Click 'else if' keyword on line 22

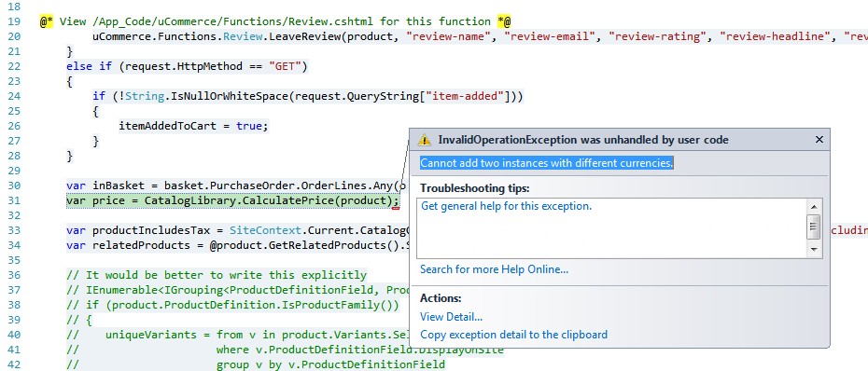click(89, 66)
